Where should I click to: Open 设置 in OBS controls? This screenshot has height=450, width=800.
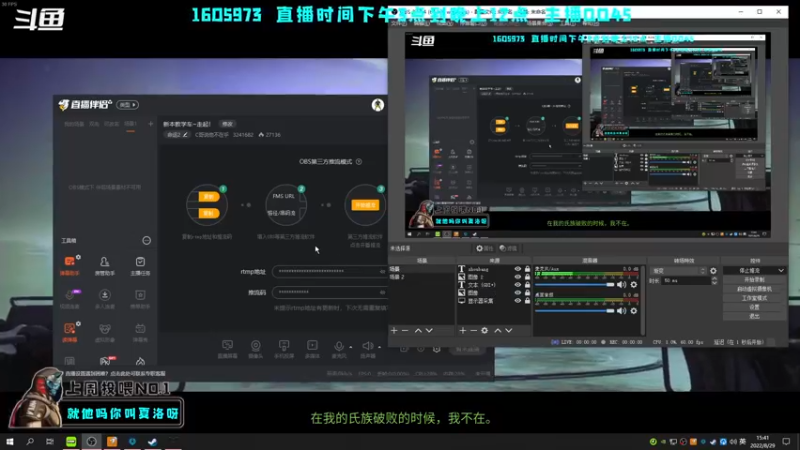pyautogui.click(x=754, y=307)
